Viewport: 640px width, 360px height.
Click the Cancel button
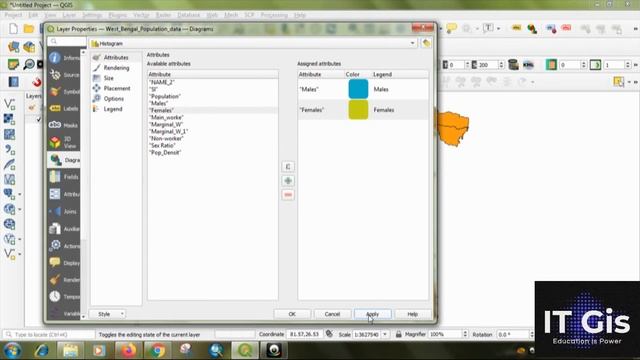pyautogui.click(x=332, y=314)
